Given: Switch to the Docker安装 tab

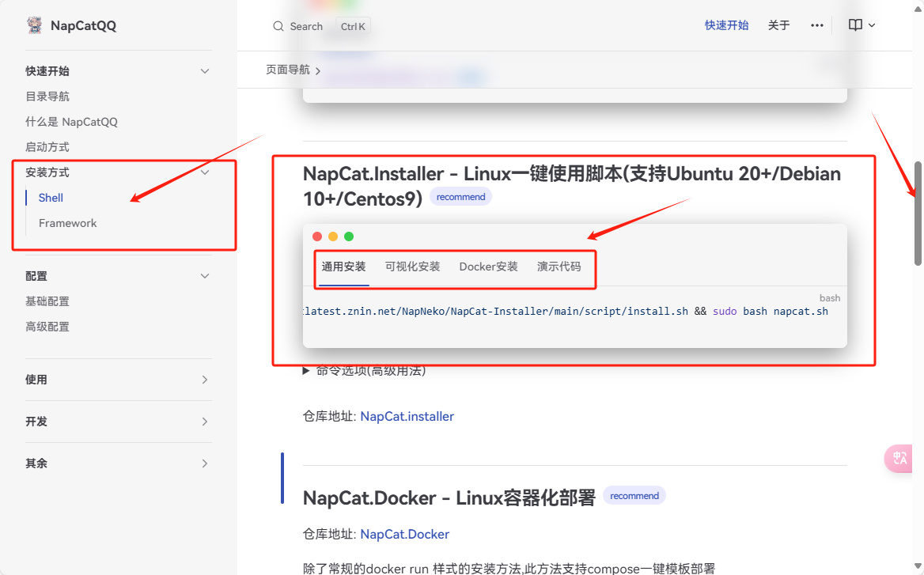Looking at the screenshot, I should tap(489, 267).
